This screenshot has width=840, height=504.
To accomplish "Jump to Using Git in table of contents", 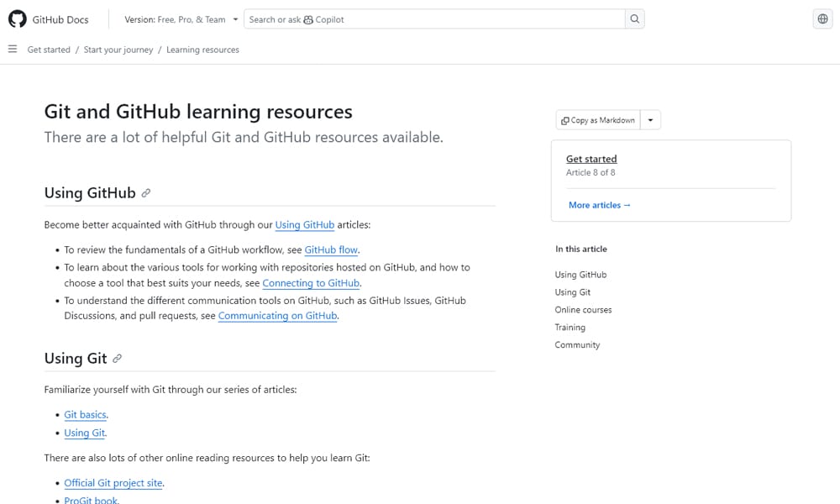I will coord(573,292).
